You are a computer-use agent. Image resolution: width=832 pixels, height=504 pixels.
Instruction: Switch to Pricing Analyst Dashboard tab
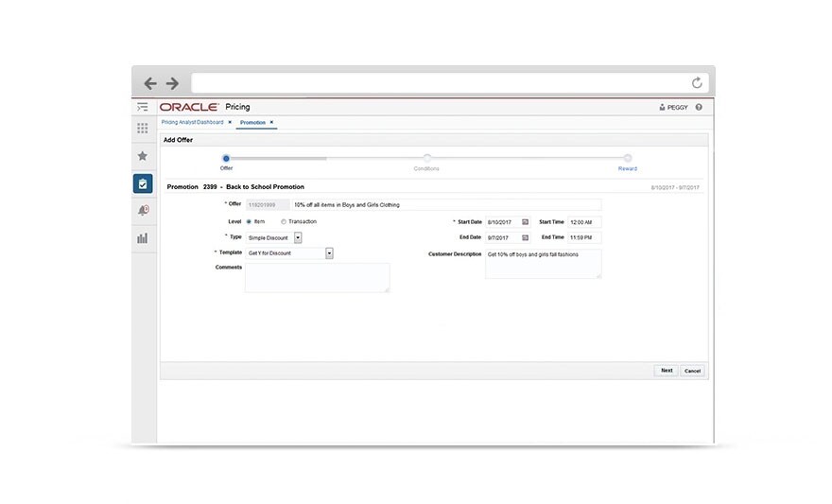point(192,122)
